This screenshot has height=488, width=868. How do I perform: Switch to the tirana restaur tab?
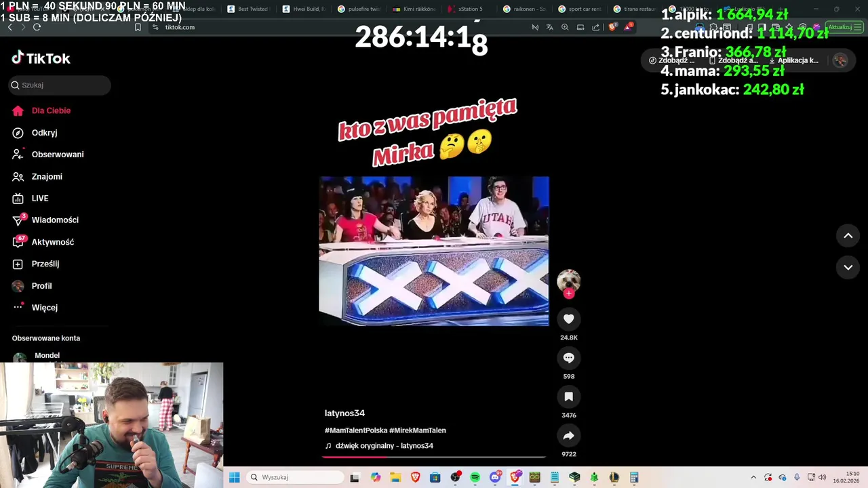coord(636,9)
